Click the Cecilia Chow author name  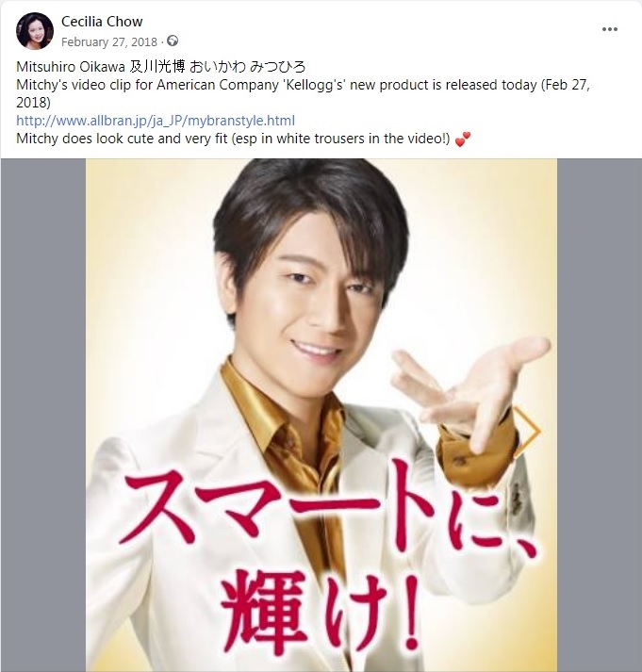[102, 22]
